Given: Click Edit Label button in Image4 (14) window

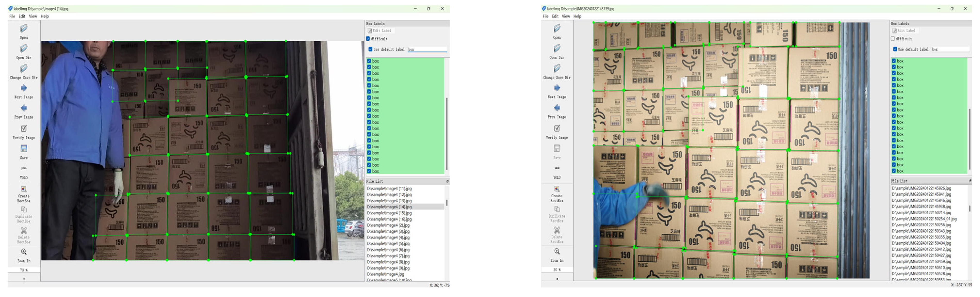Looking at the screenshot, I should pyautogui.click(x=380, y=31).
